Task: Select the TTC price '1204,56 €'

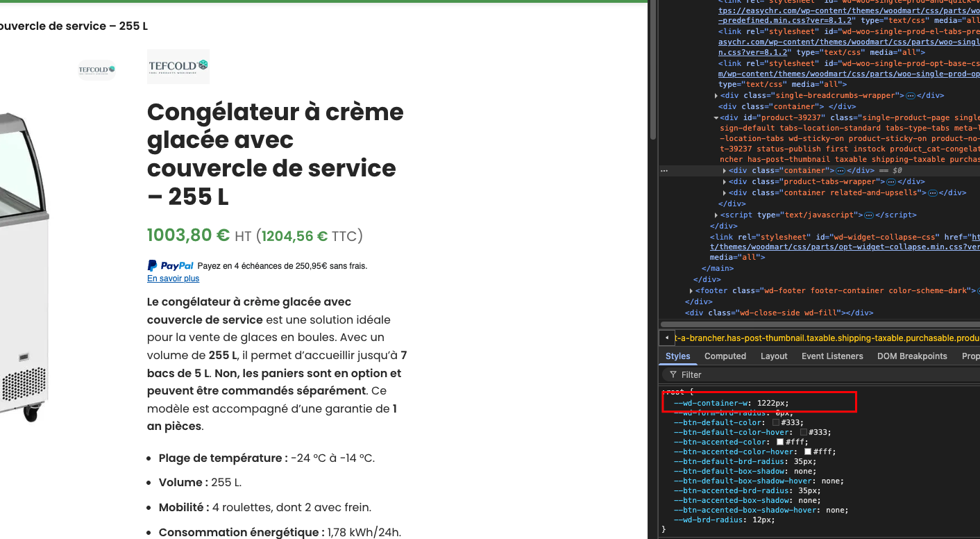Action: [x=294, y=236]
